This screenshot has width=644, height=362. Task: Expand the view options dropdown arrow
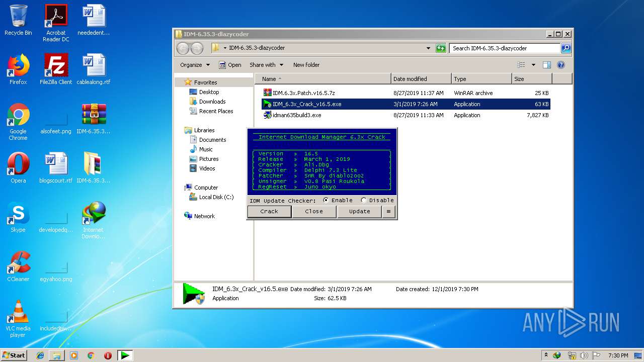coord(533,65)
